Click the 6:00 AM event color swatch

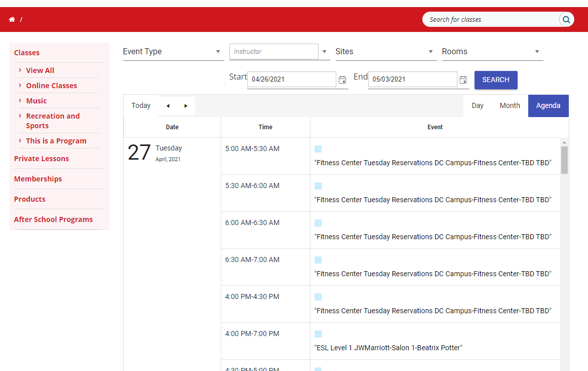[x=318, y=223]
